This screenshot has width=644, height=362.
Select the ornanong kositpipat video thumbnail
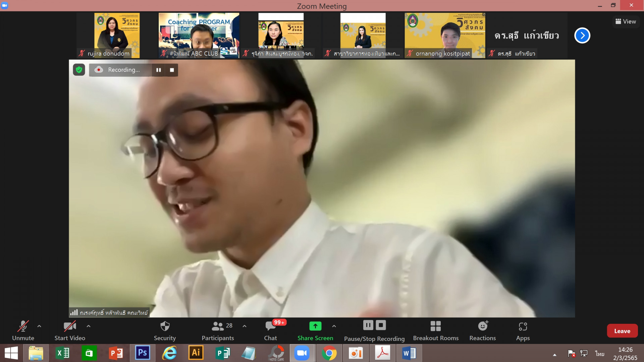coord(444,35)
